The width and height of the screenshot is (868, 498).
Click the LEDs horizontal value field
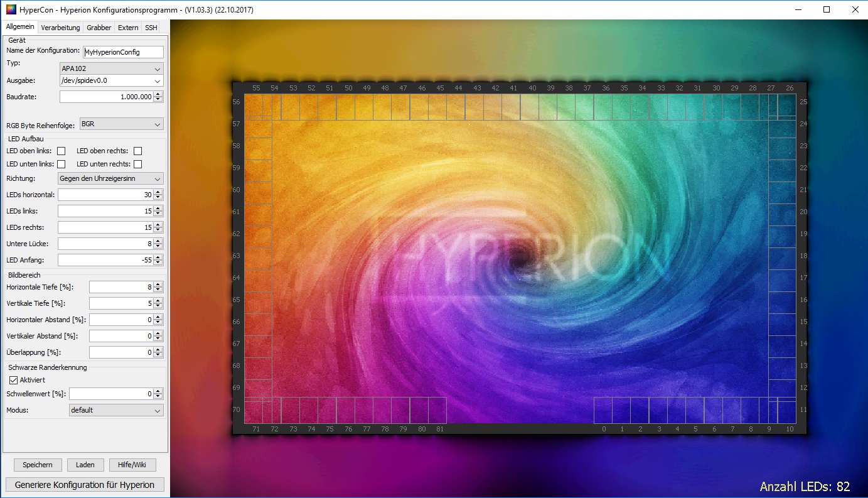(105, 195)
